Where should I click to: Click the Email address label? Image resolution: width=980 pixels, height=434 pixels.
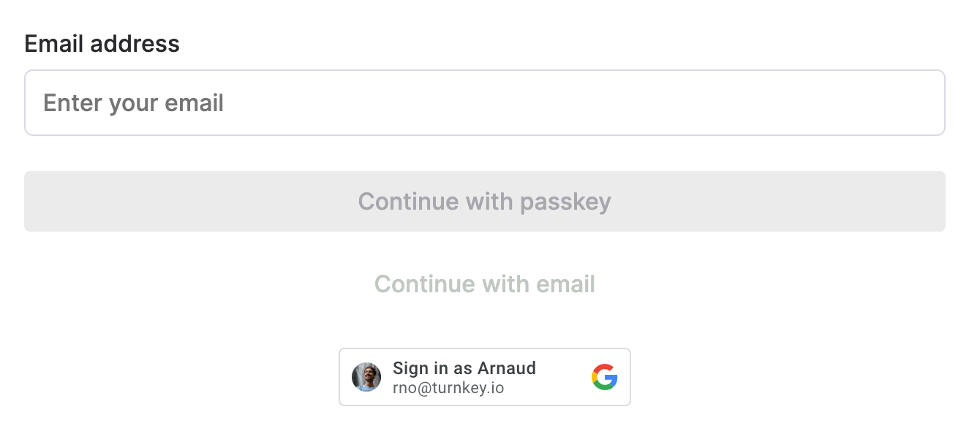click(102, 44)
